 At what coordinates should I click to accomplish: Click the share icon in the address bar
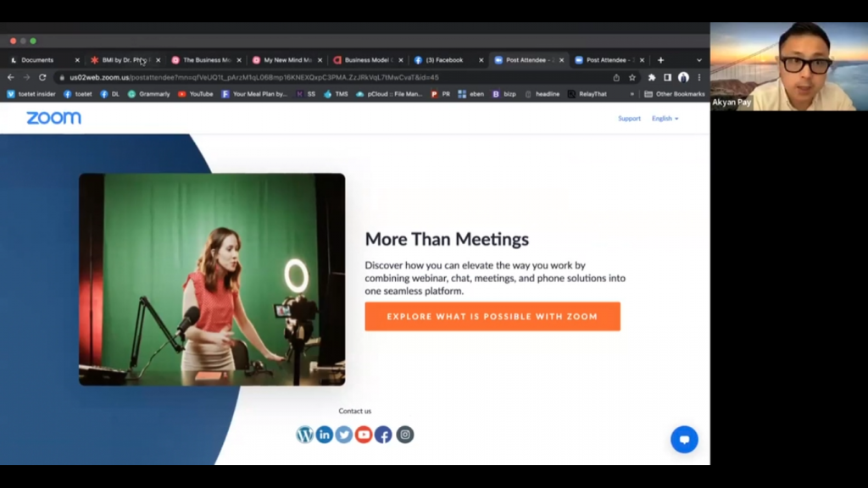[x=616, y=77]
